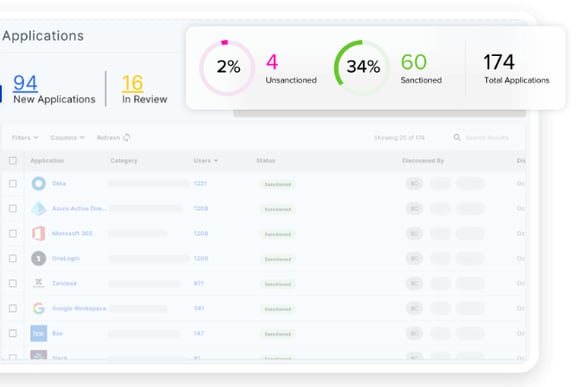Click the Showing 25 of 174 text
The height and width of the screenshot is (387, 581).
(399, 138)
